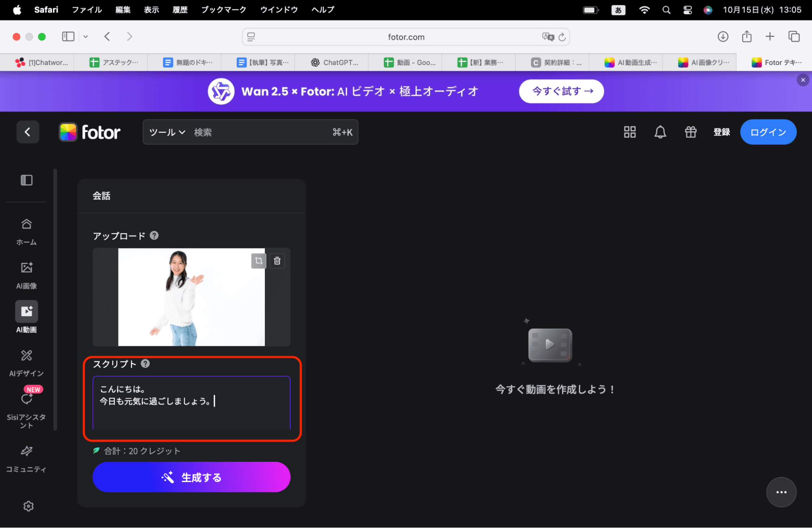
Task: Click inside the スクリプト text field
Action: click(x=191, y=402)
